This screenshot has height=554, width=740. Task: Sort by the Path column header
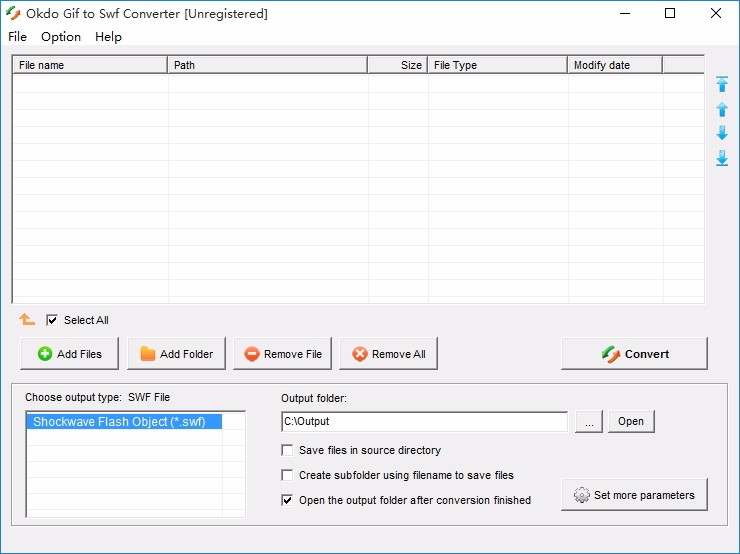point(268,65)
